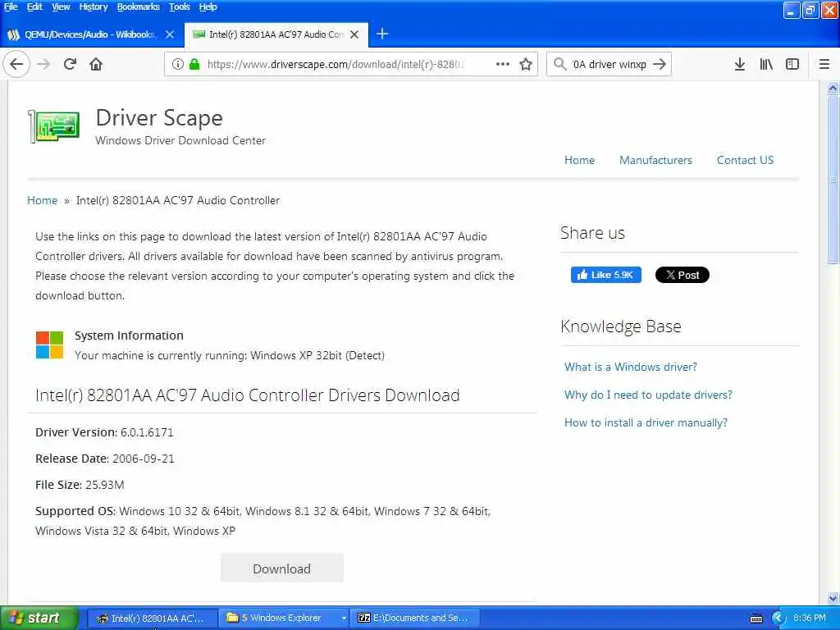Open 'How to install a driver manually?'

tap(646, 422)
